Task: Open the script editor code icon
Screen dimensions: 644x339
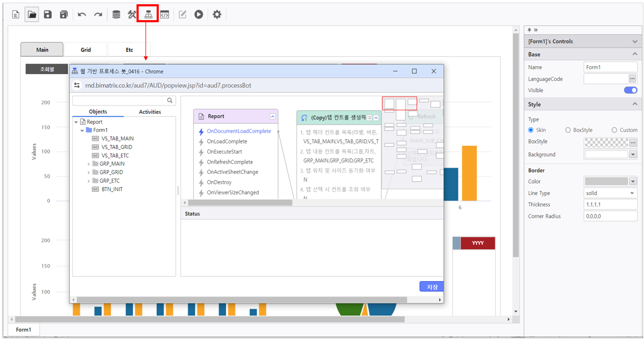Action: (x=165, y=15)
